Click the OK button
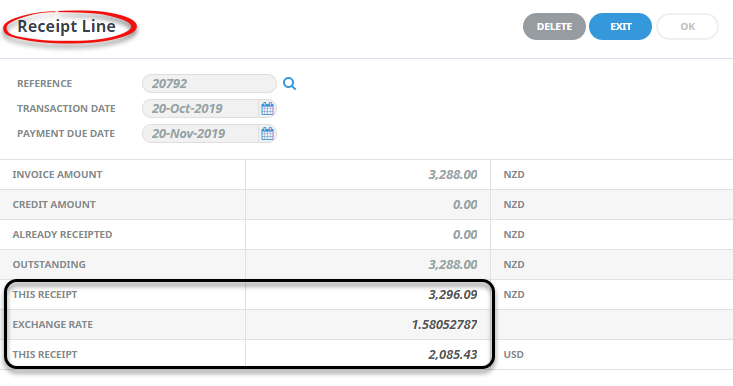The width and height of the screenshot is (733, 386). pos(687,27)
